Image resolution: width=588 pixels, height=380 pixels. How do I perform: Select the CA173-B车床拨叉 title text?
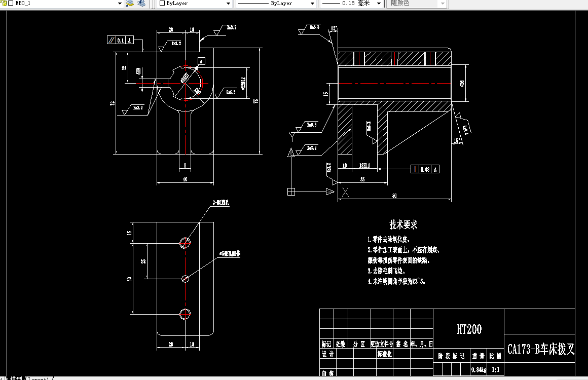pyautogui.click(x=541, y=349)
